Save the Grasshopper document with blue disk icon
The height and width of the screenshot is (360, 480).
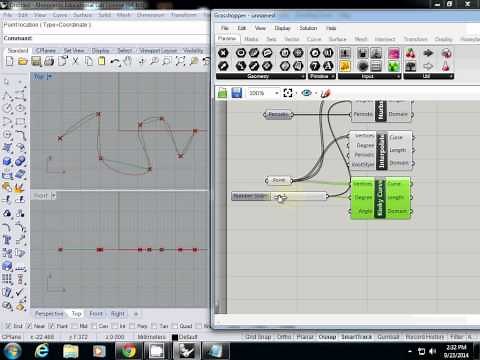pos(237,93)
